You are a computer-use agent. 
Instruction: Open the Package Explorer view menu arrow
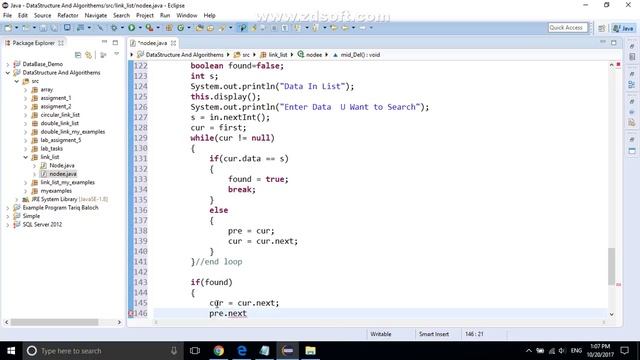pyautogui.click(x=116, y=54)
